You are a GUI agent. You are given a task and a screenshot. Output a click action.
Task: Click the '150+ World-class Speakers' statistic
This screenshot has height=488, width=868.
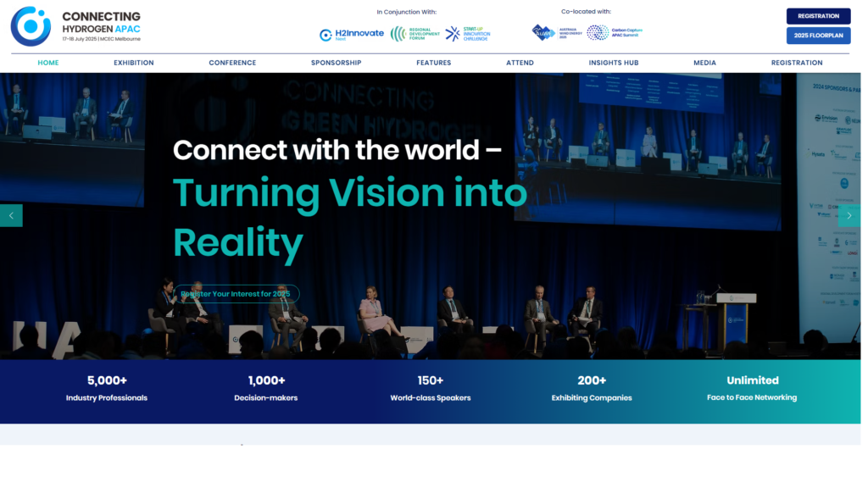[431, 388]
